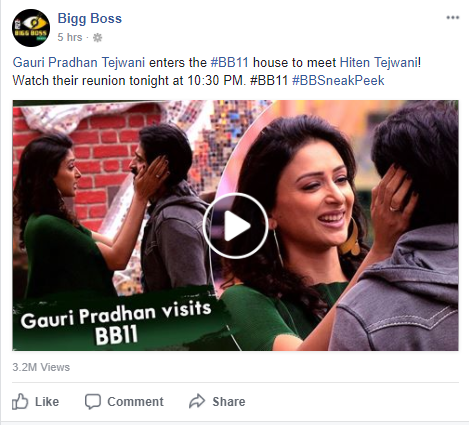The height and width of the screenshot is (425, 469).
Task: Click the thumbs-up Like icon
Action: coord(20,401)
